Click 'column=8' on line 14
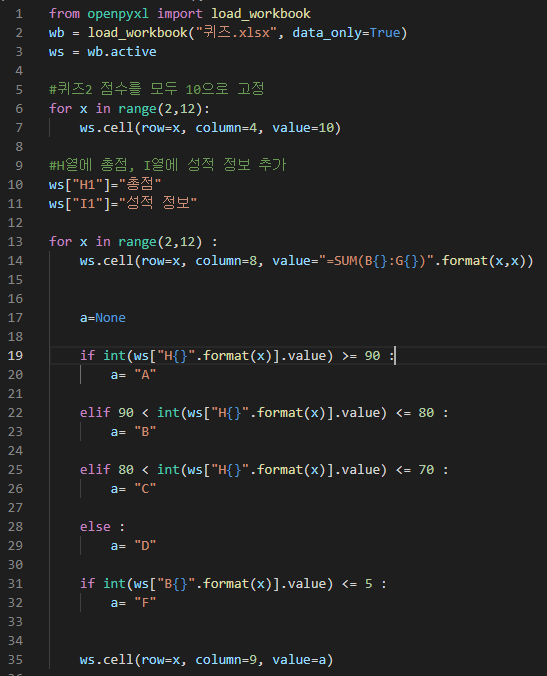 pyautogui.click(x=226, y=261)
